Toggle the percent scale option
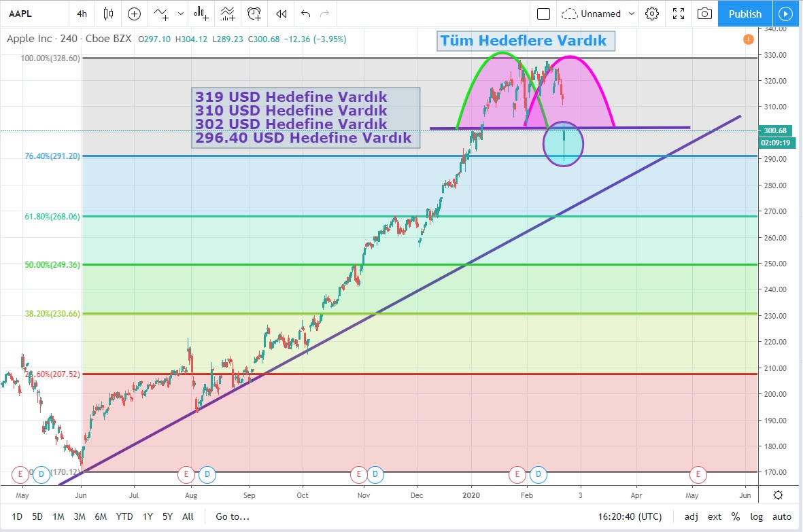 [x=736, y=516]
